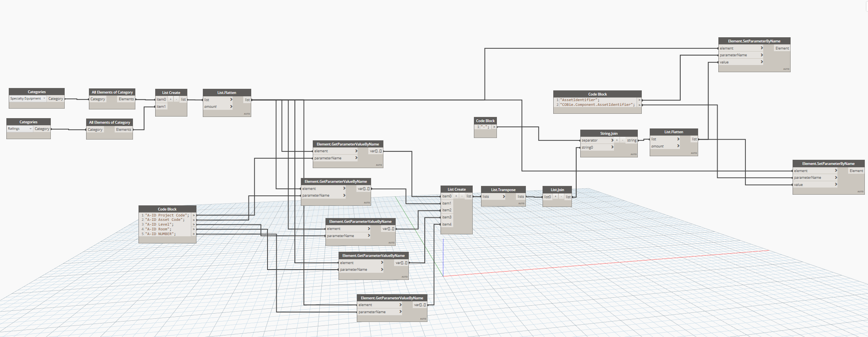The width and height of the screenshot is (868, 337).
Task: Click the "A-ID Level" code line
Action: tap(159, 224)
